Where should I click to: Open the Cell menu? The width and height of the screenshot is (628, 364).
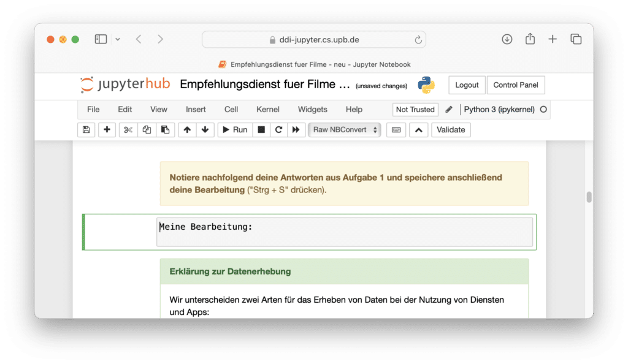[x=231, y=109]
